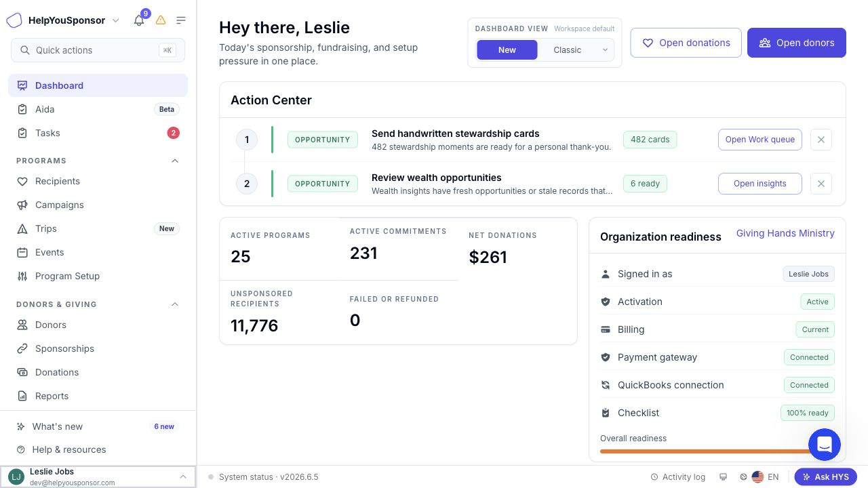
Task: Open the blue chat bubble widget
Action: click(825, 445)
